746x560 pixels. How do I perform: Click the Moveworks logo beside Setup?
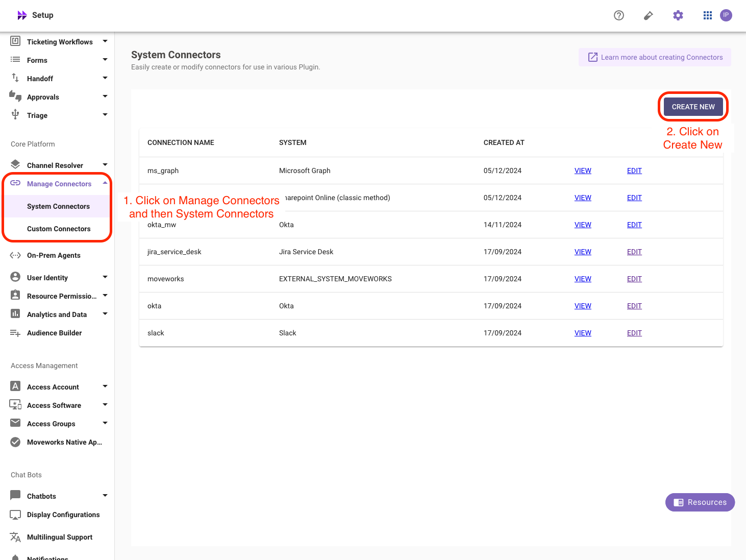[22, 15]
